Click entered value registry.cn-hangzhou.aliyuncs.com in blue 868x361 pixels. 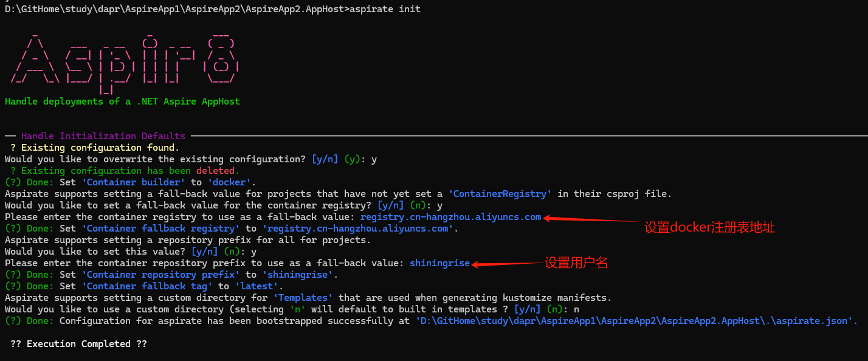click(450, 217)
